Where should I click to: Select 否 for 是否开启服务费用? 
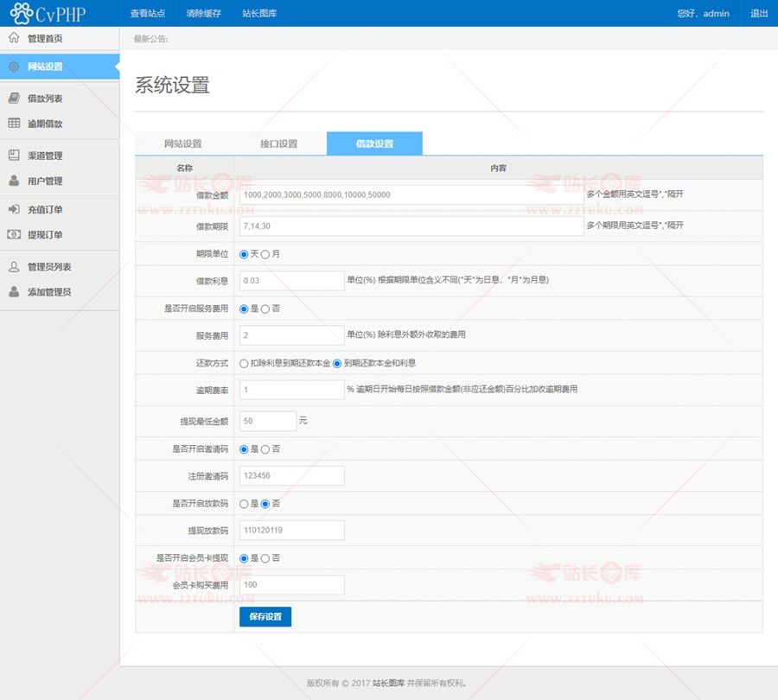[x=265, y=309]
